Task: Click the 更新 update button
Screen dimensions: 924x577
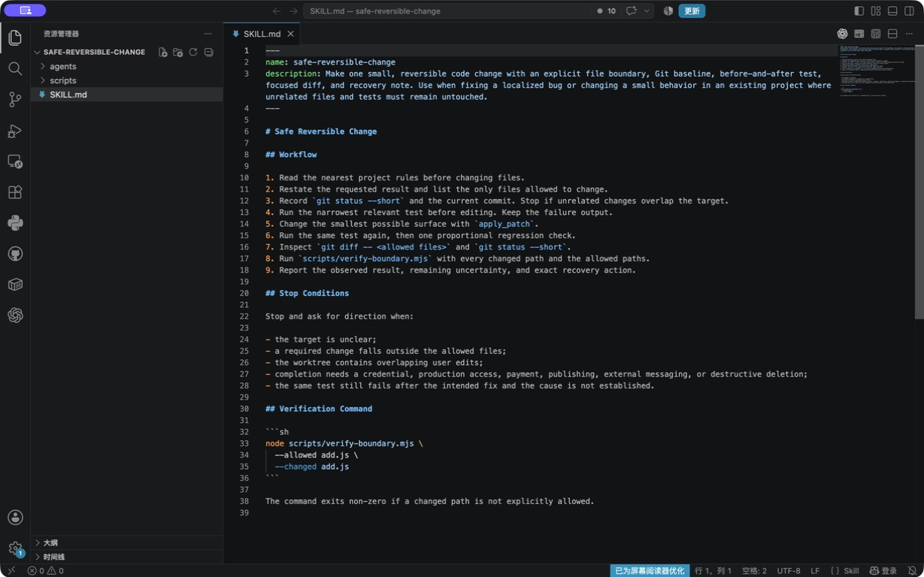Action: 692,11
